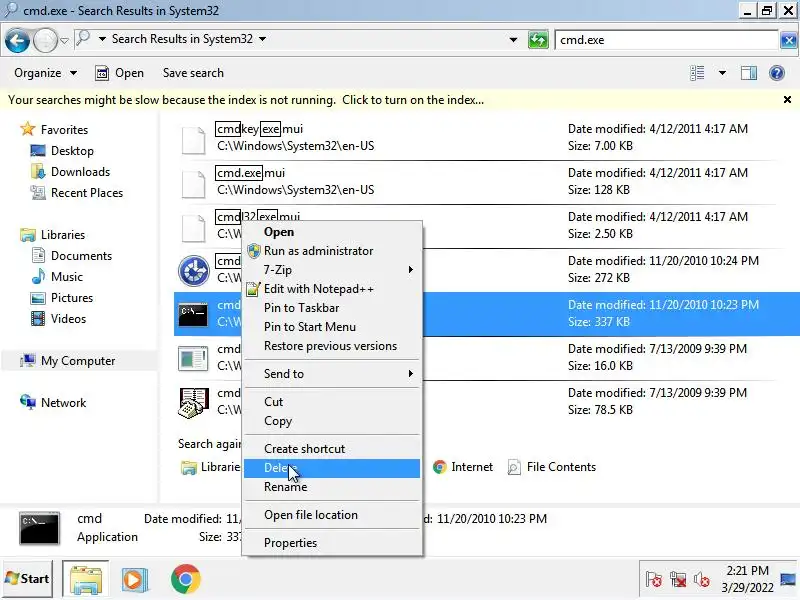Choose Delete in the context menu

pos(332,468)
